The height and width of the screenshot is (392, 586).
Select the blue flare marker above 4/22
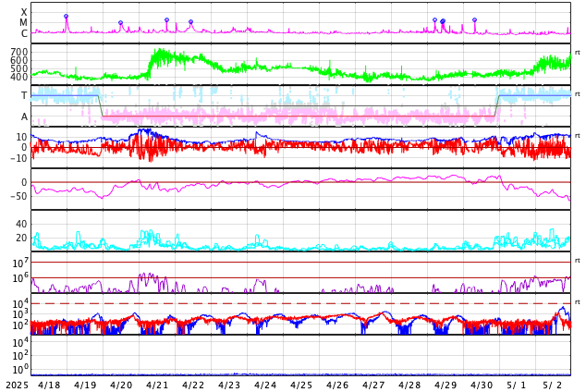click(190, 22)
